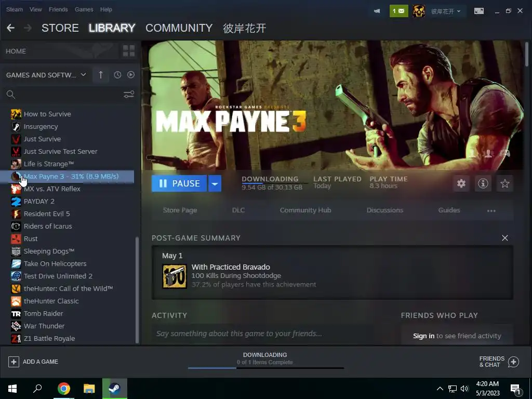Viewport: 532px width, 399px height.
Task: Add Max Payne 3 to favorites star
Action: [504, 183]
